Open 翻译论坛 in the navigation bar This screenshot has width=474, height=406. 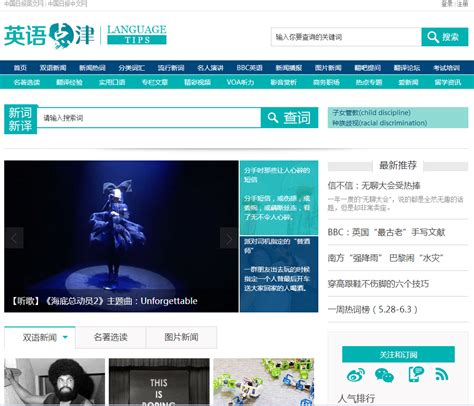pos(407,68)
